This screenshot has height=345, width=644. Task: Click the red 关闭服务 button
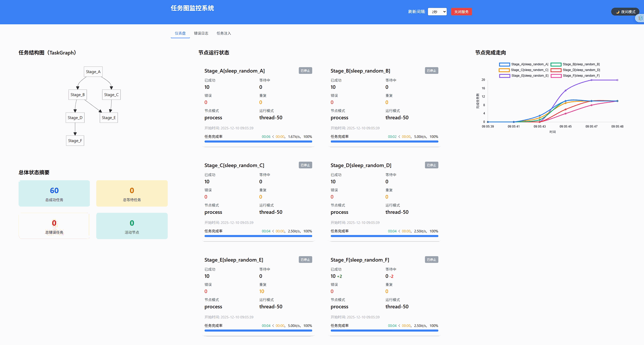[461, 12]
